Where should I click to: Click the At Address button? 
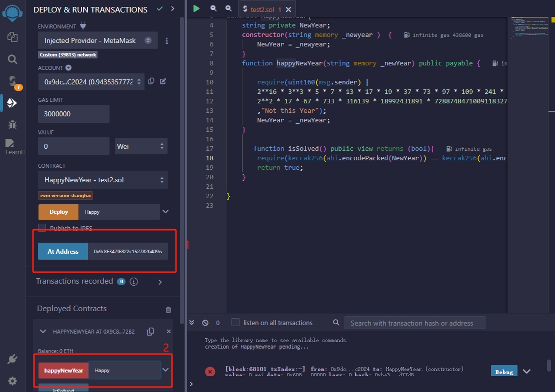(x=63, y=252)
